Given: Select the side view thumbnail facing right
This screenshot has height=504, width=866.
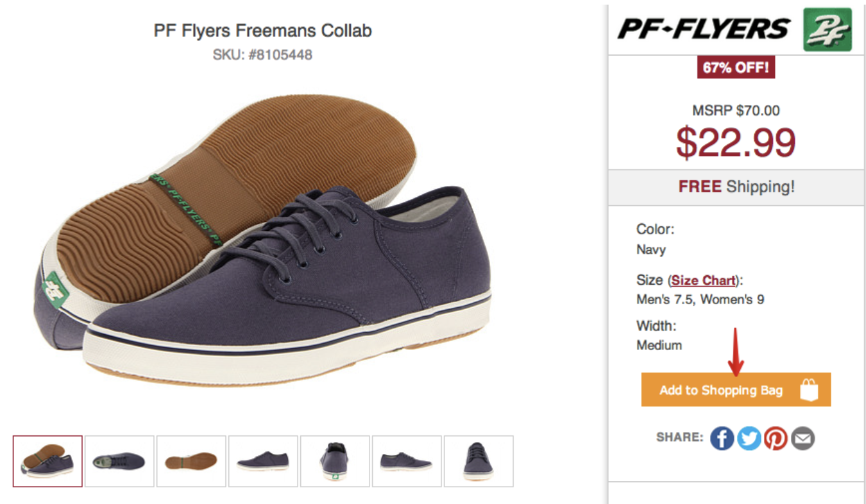Looking at the screenshot, I should coord(407,461).
